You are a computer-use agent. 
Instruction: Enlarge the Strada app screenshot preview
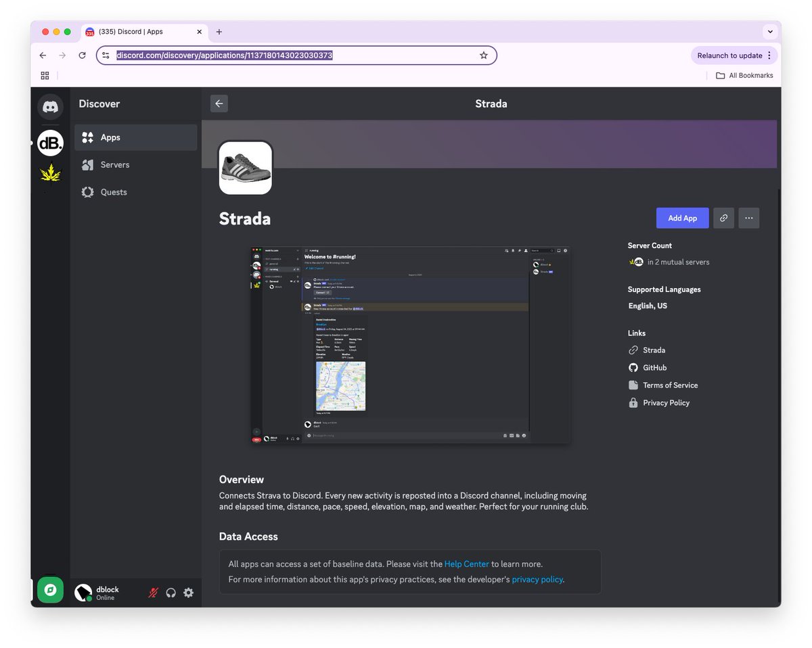410,345
